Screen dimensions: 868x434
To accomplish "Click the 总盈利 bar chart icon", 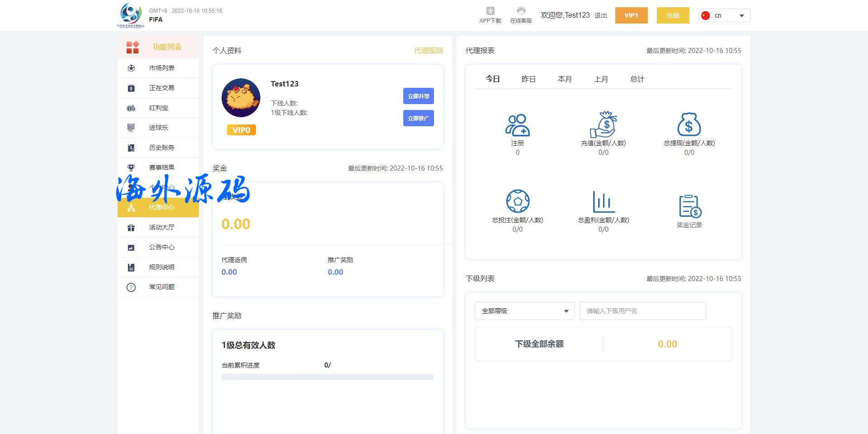I will click(x=604, y=201).
